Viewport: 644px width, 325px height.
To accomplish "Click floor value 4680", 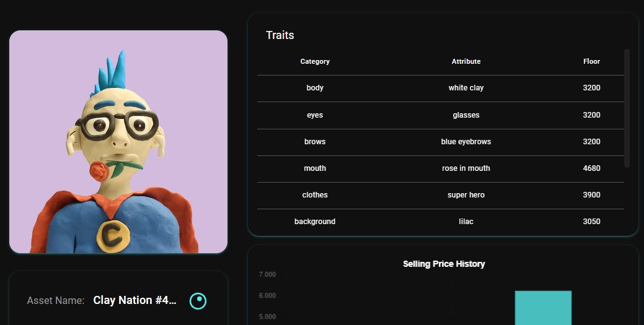I will pos(591,168).
